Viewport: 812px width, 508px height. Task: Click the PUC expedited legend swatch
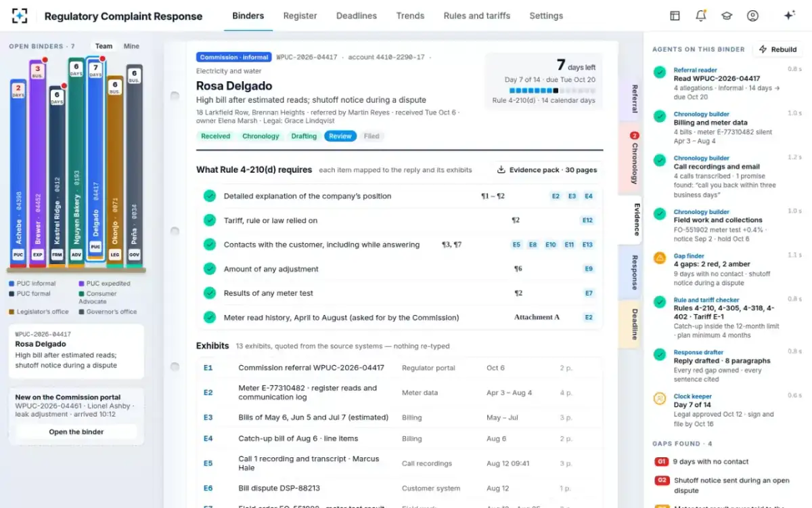(81, 284)
